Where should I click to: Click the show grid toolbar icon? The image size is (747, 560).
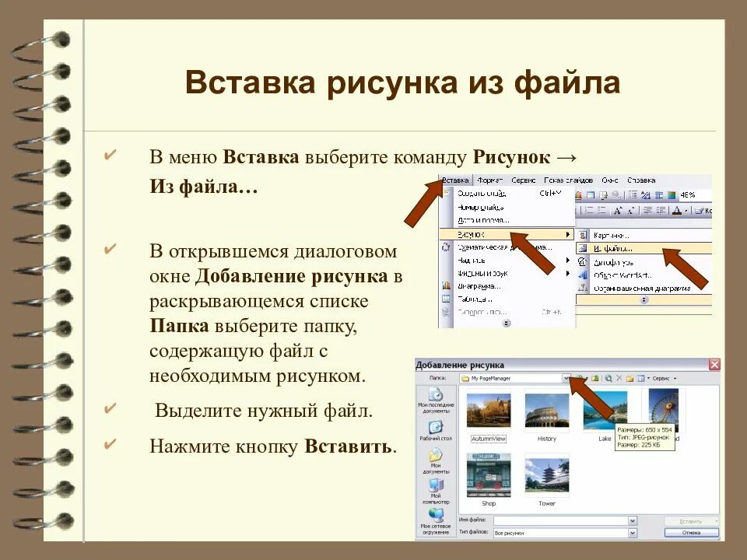click(x=659, y=194)
